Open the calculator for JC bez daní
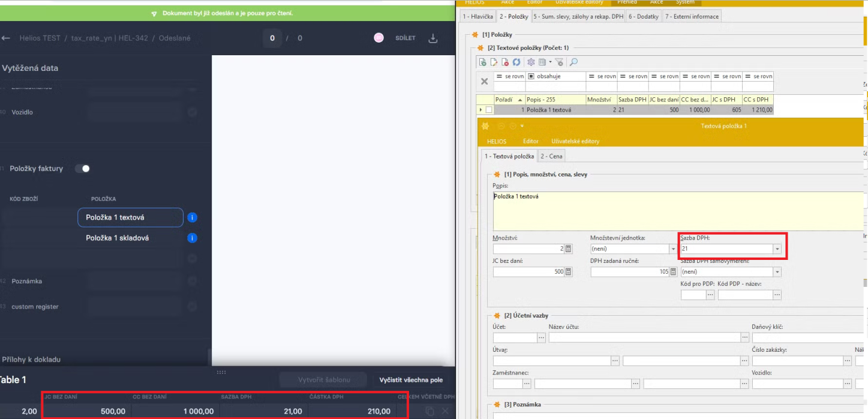 pos(569,271)
